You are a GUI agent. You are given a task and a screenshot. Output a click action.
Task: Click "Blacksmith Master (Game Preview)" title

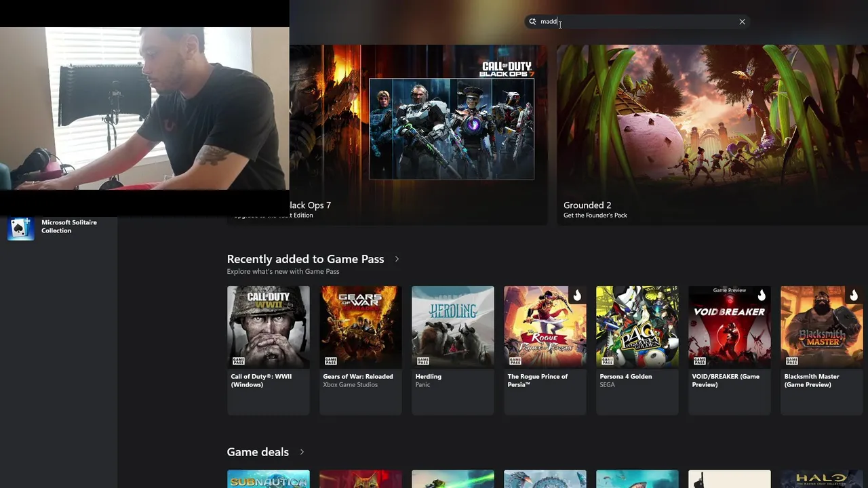[812, 381]
